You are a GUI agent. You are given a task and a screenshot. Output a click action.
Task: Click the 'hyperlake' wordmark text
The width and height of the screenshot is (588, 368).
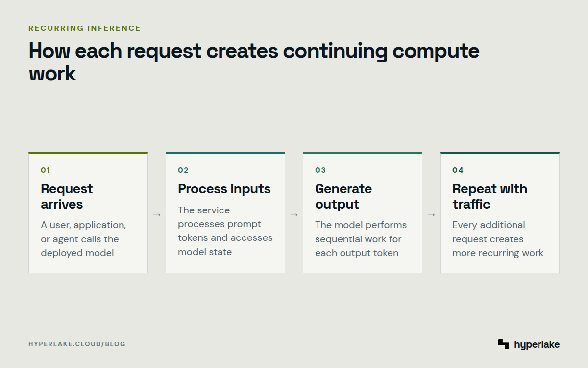coord(537,344)
